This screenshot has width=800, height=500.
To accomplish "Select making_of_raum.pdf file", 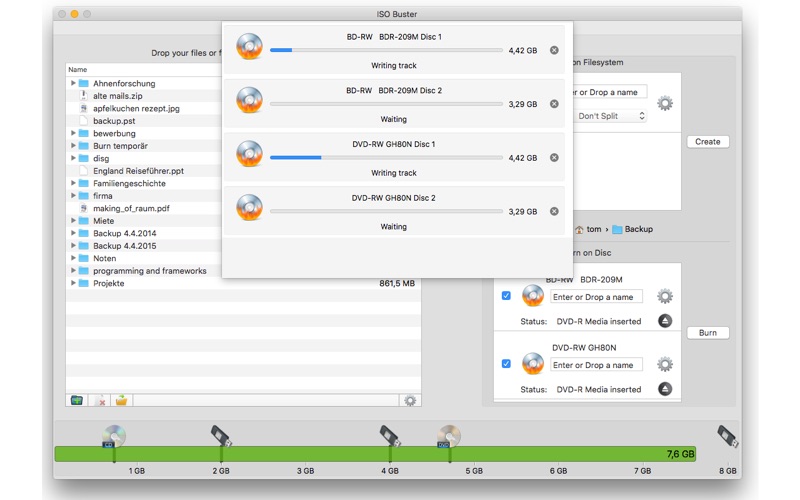I will tap(131, 208).
